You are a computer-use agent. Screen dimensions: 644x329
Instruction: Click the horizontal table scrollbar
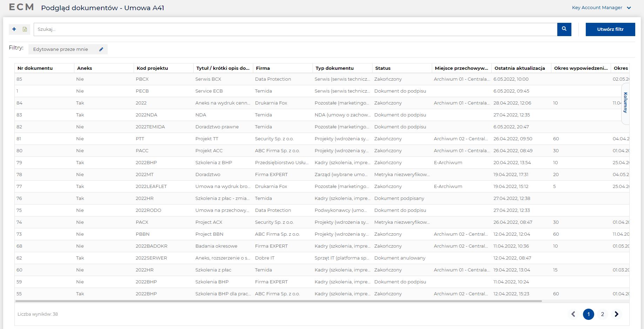[279, 301]
